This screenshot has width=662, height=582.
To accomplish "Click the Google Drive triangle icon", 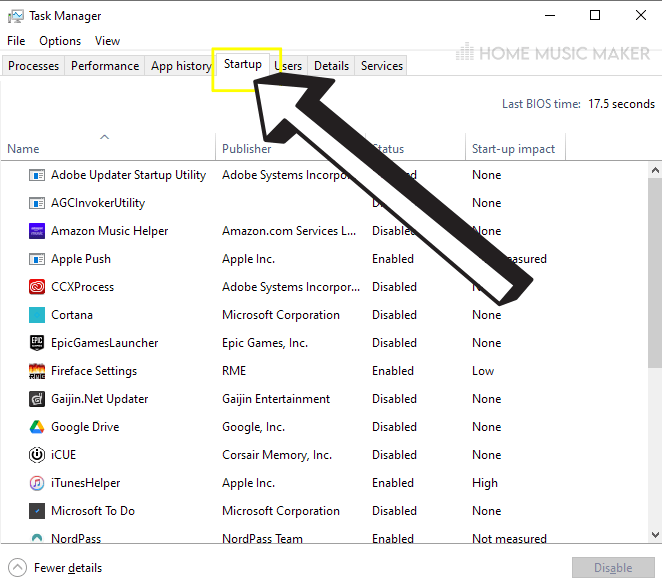I will tap(37, 427).
